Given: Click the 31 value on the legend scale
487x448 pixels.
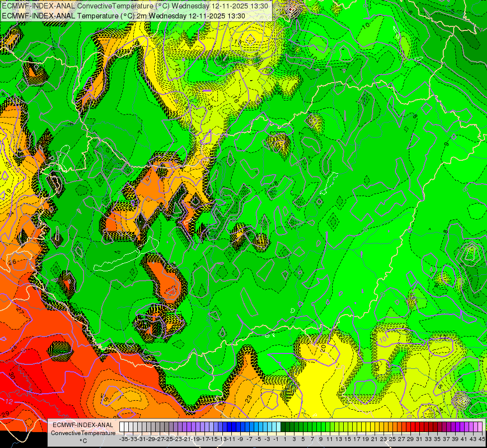Looking at the screenshot, I should point(419,439).
